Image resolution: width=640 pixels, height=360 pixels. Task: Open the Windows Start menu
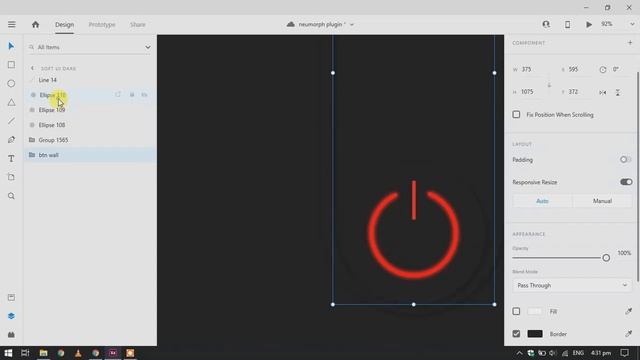[8, 353]
